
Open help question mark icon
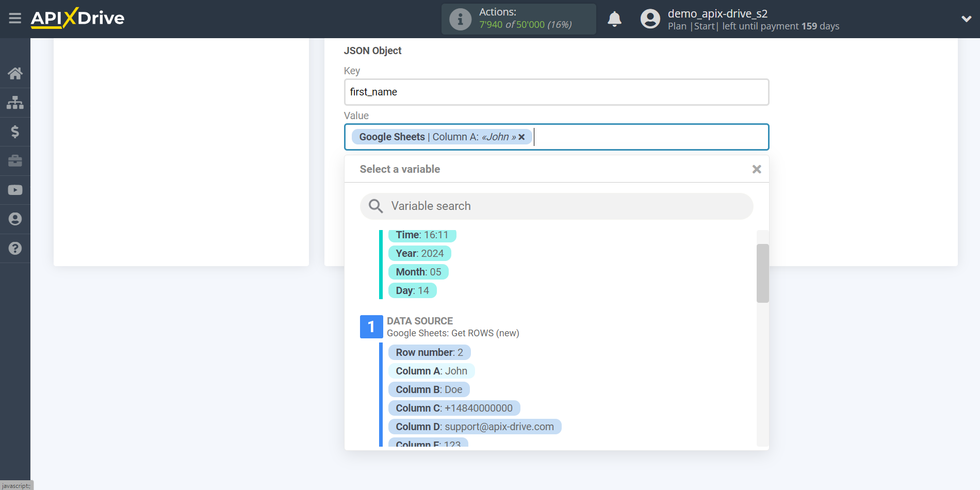click(15, 248)
